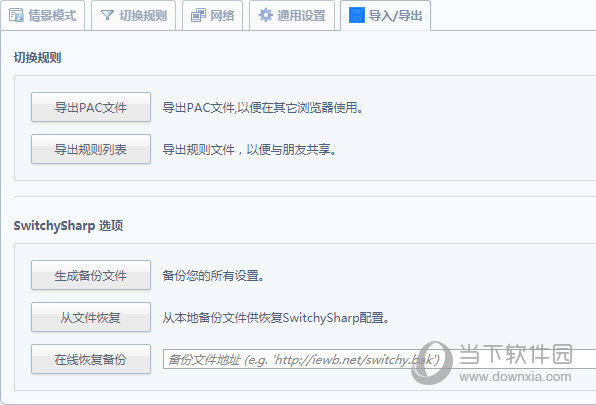Click the blue floppy icon on 导入/导出 tab
The height and width of the screenshot is (405, 596).
pos(357,15)
